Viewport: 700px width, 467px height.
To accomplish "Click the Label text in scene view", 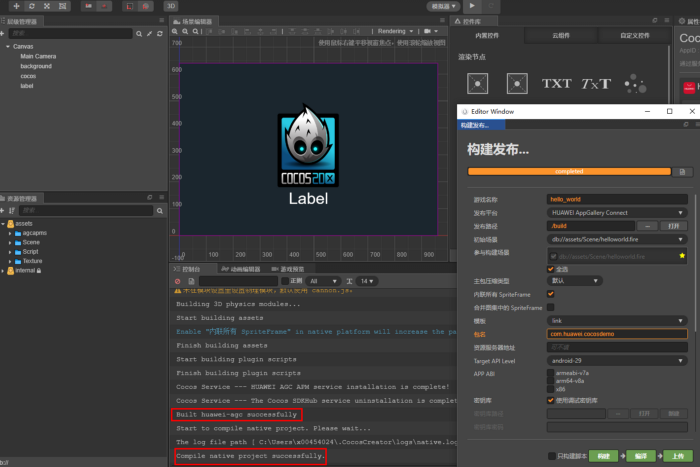I will [308, 199].
